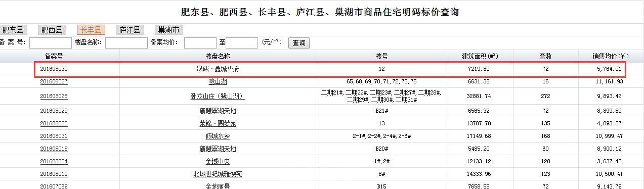Select the average price 3,637.43

tap(609, 161)
